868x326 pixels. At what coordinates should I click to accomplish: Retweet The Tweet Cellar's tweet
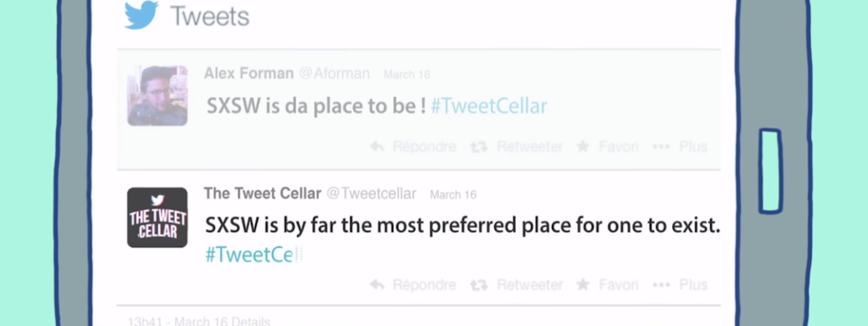click(517, 285)
